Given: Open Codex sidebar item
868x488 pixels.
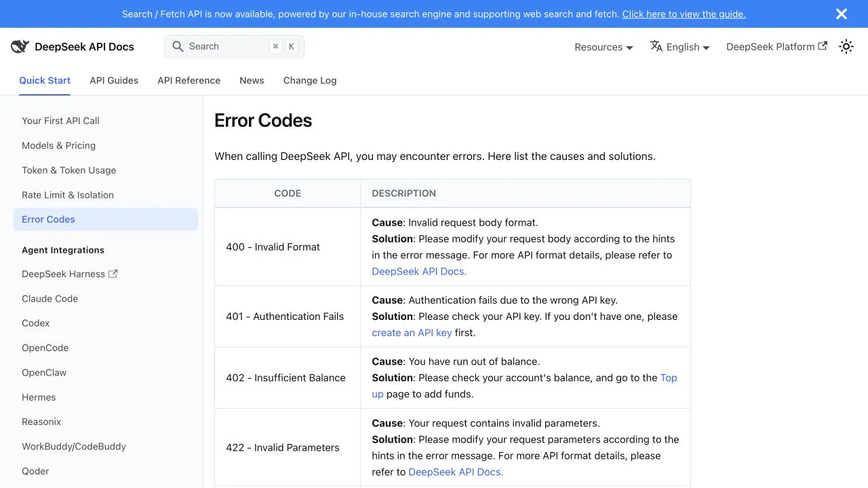Looking at the screenshot, I should pos(106,323).
